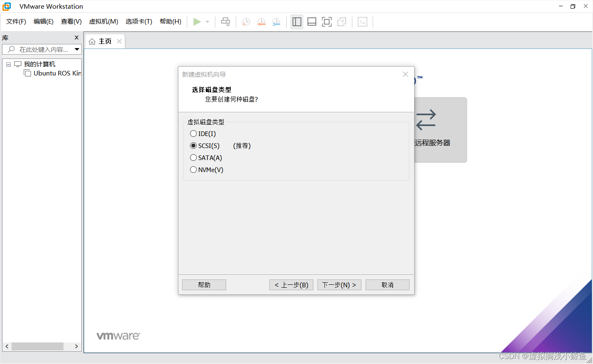Open the snapshot manager icon
This screenshot has height=364, width=593.
coord(276,22)
